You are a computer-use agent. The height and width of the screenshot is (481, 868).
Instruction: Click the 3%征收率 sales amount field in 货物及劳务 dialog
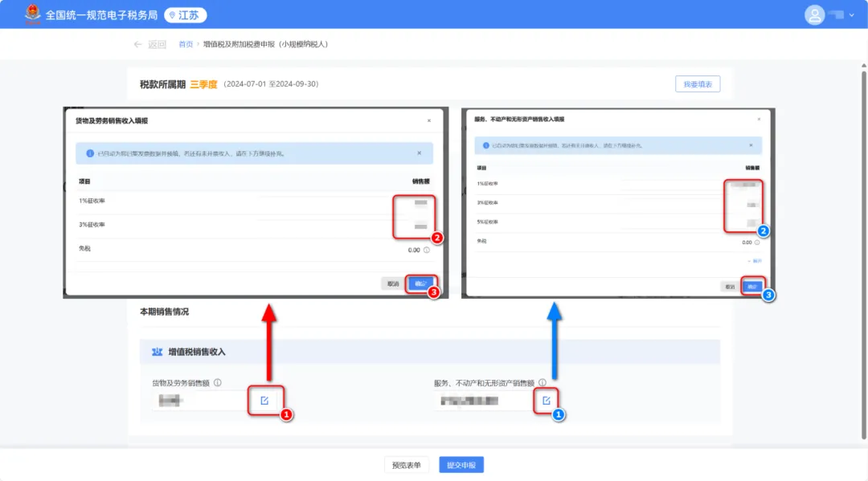418,227
